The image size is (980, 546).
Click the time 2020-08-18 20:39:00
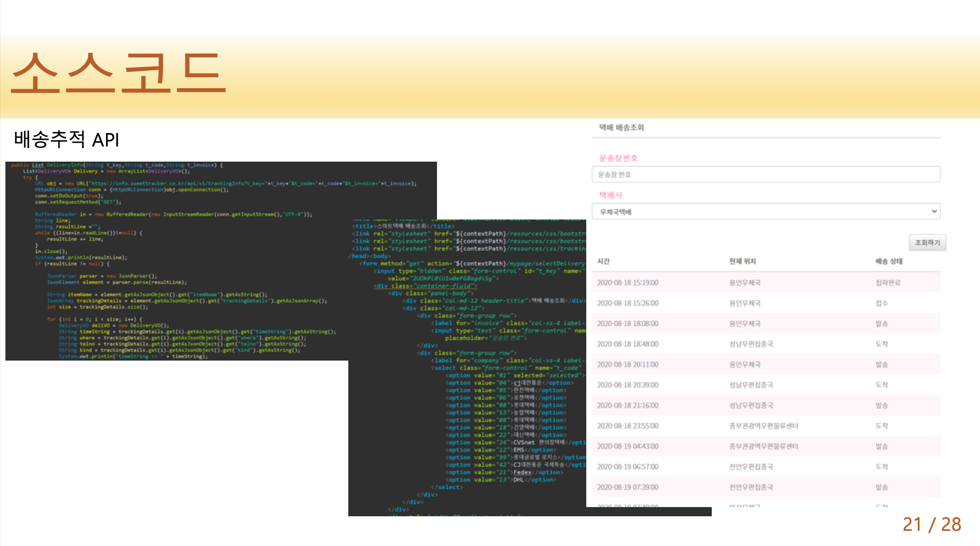(x=627, y=385)
